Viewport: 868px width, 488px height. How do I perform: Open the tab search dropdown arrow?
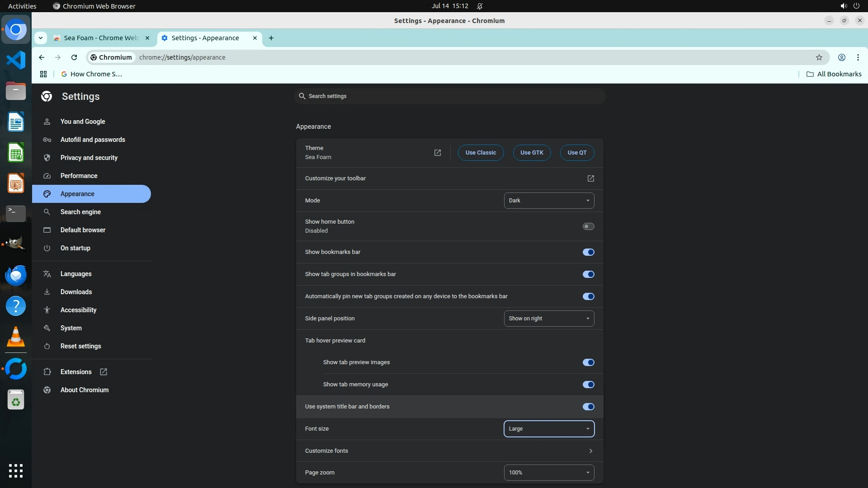(x=41, y=38)
